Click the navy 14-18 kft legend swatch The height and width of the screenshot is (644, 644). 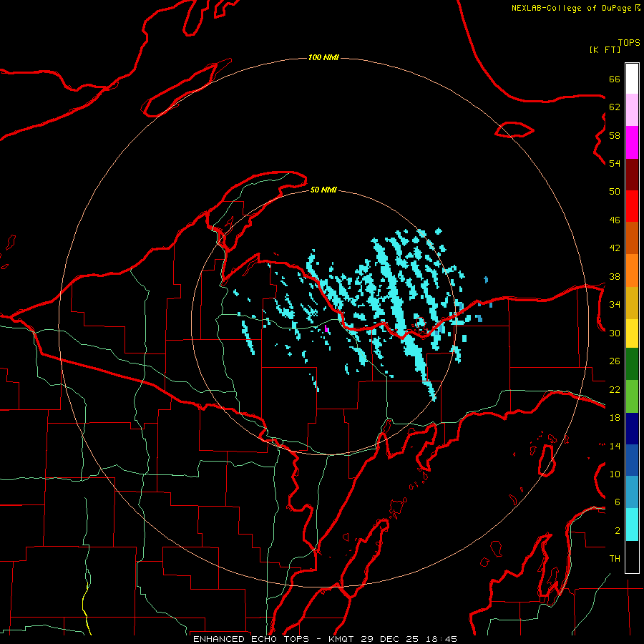click(632, 429)
